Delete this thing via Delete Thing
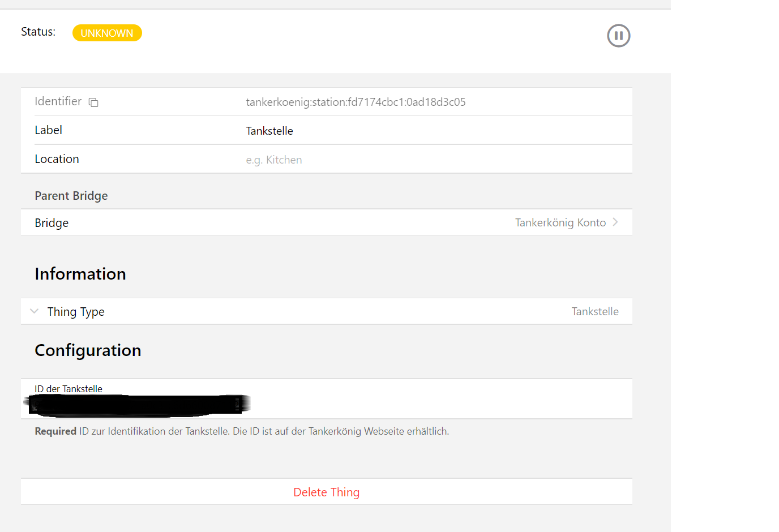The image size is (779, 532). coord(327,492)
